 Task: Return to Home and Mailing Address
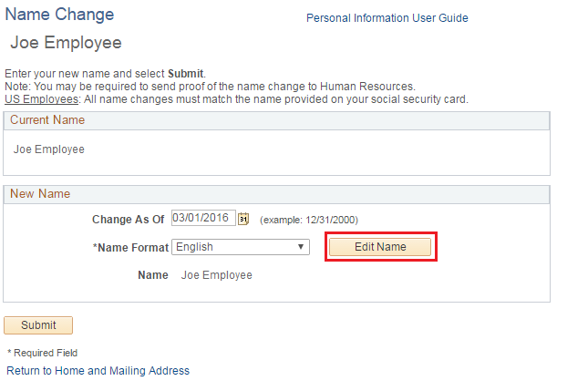point(98,371)
